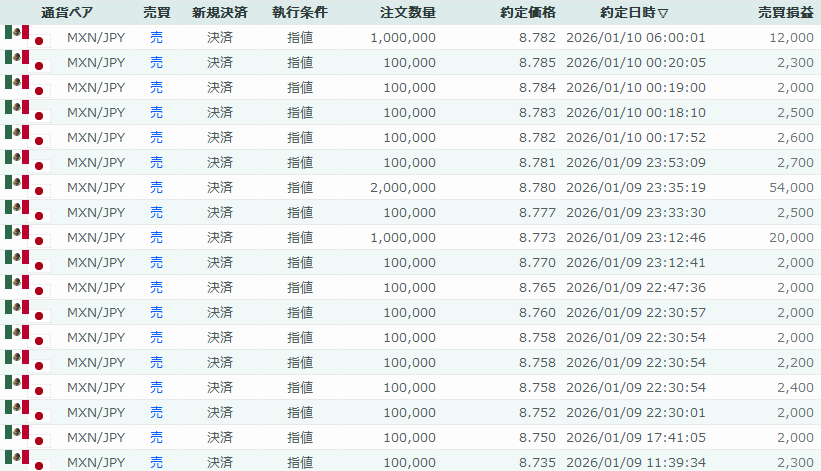Viewport: 821px width, 471px height.
Task: Click the flag icon in the 11:39:34 row
Action: coord(27,461)
